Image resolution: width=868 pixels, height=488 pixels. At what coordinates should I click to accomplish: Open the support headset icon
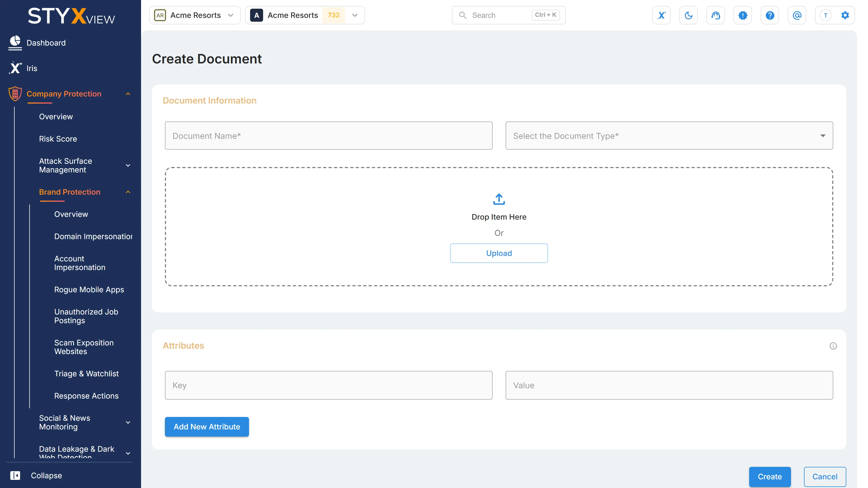click(x=715, y=15)
